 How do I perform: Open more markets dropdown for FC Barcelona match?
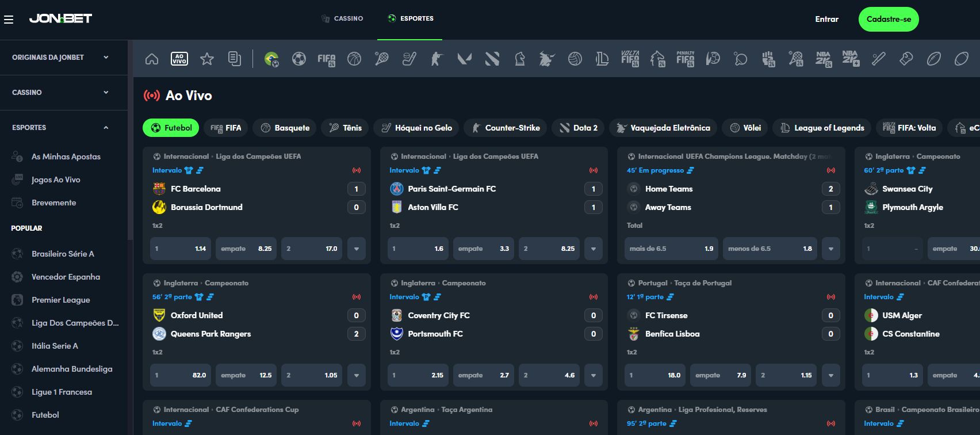coord(357,249)
